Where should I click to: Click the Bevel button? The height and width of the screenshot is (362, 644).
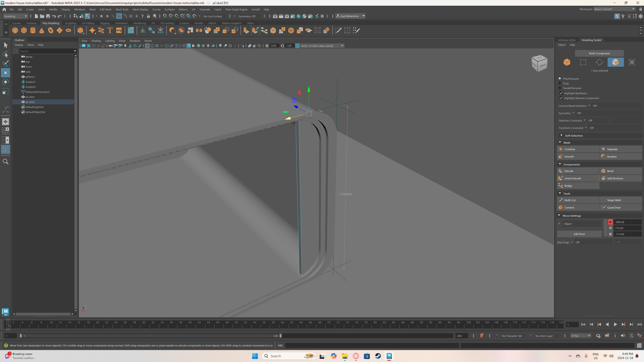(621, 171)
